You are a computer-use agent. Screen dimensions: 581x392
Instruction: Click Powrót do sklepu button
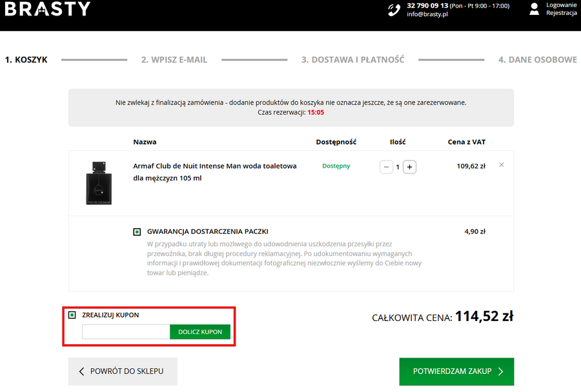pyautogui.click(x=123, y=371)
